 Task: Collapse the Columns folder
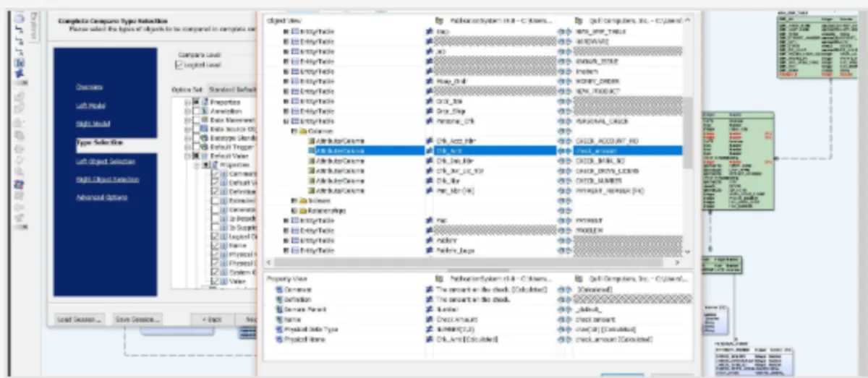294,131
